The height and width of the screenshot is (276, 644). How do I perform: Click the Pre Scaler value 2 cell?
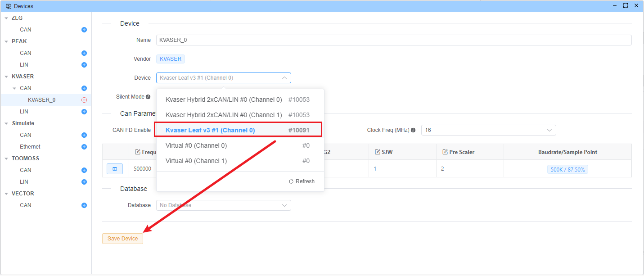470,169
